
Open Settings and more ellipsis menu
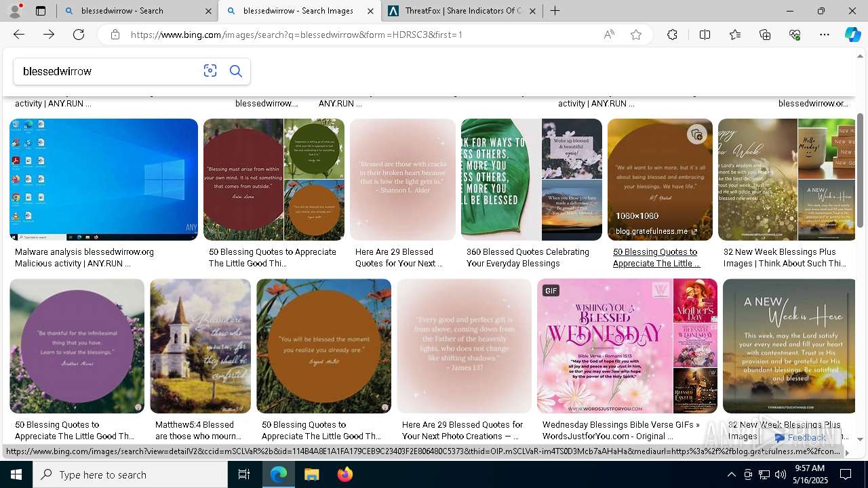pos(825,35)
